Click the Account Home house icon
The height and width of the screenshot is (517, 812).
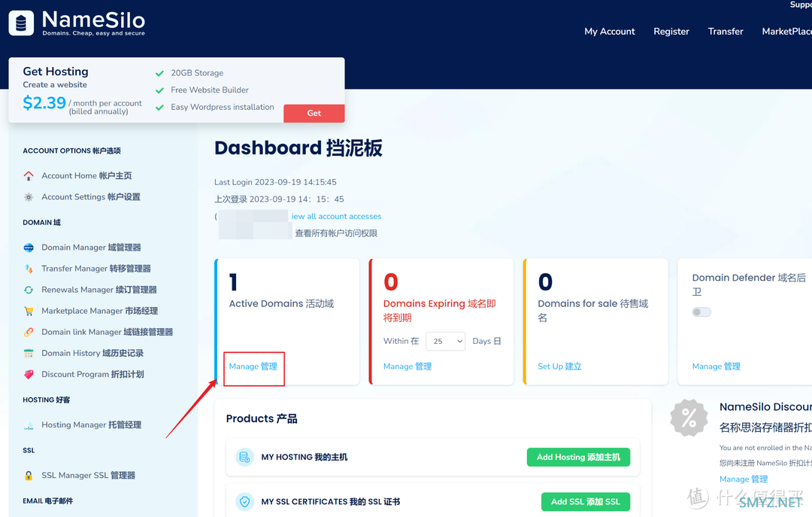(x=29, y=176)
